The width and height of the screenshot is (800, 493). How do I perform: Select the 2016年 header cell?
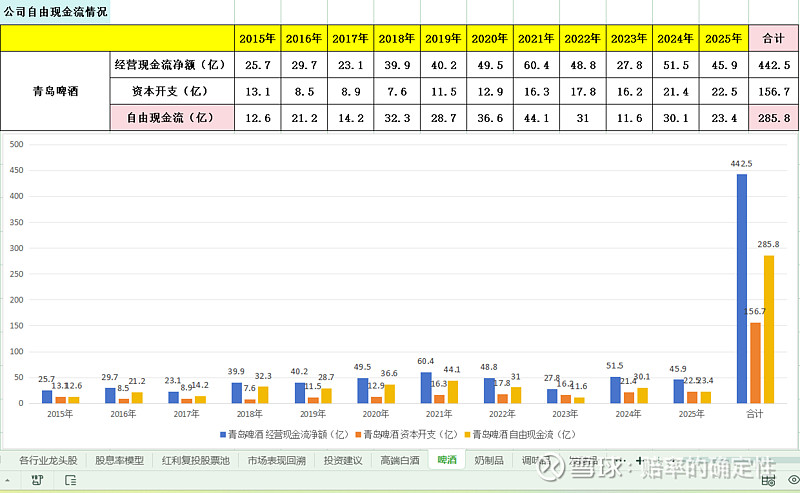click(x=304, y=38)
